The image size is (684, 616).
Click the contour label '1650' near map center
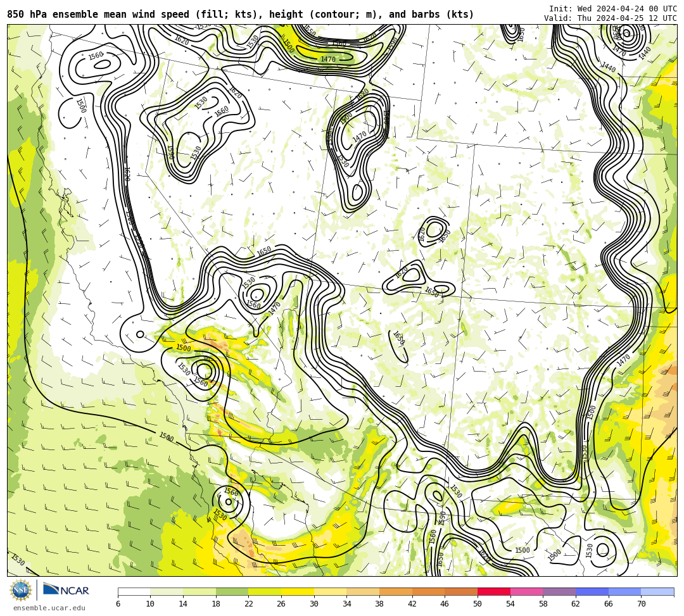click(x=264, y=251)
